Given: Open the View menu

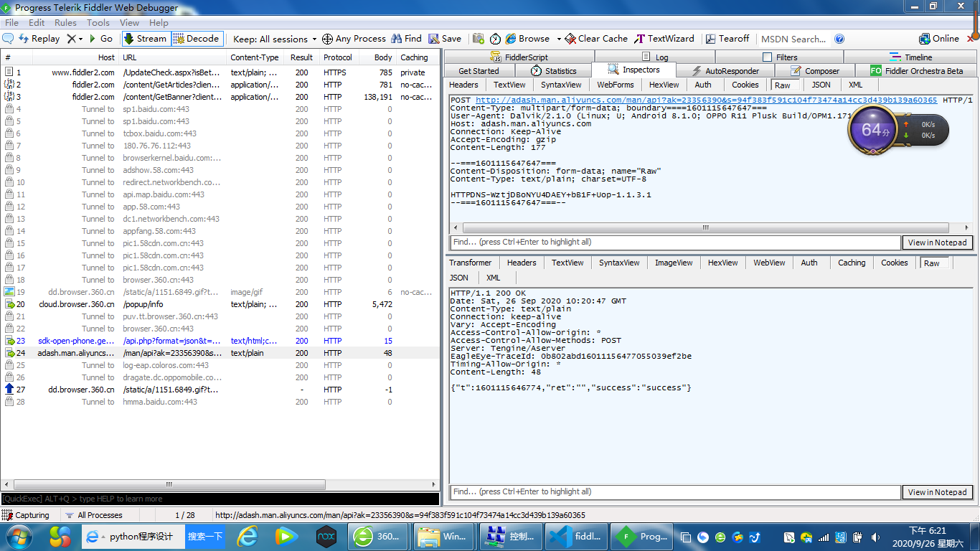Looking at the screenshot, I should [129, 23].
